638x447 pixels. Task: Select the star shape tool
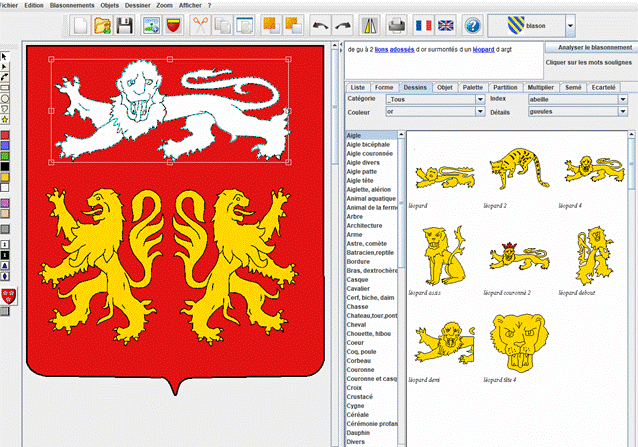point(5,120)
